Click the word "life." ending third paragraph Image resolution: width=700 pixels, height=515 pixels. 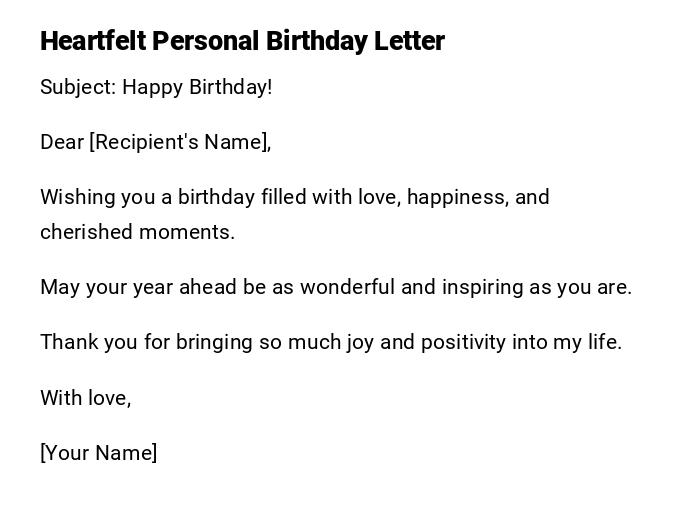click(604, 342)
